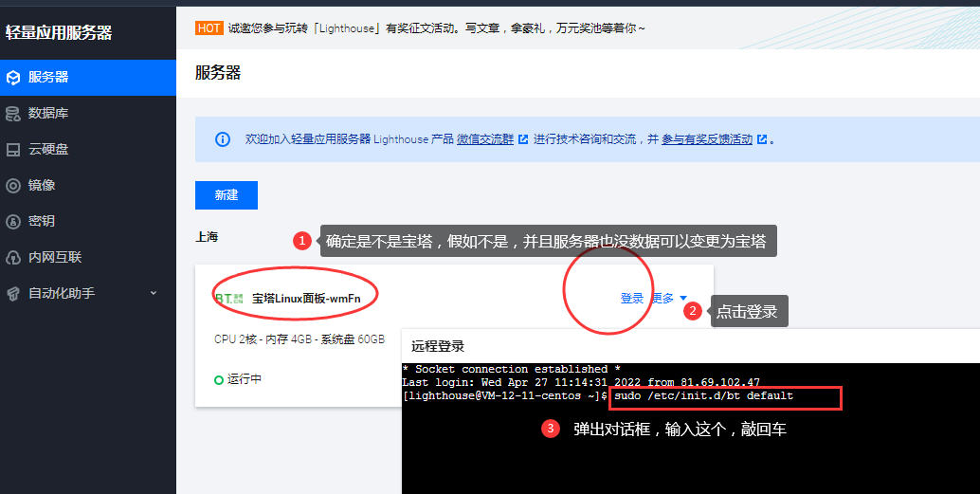The width and height of the screenshot is (980, 494).
Task: Open 镜像 in the sidebar
Action: (x=87, y=185)
